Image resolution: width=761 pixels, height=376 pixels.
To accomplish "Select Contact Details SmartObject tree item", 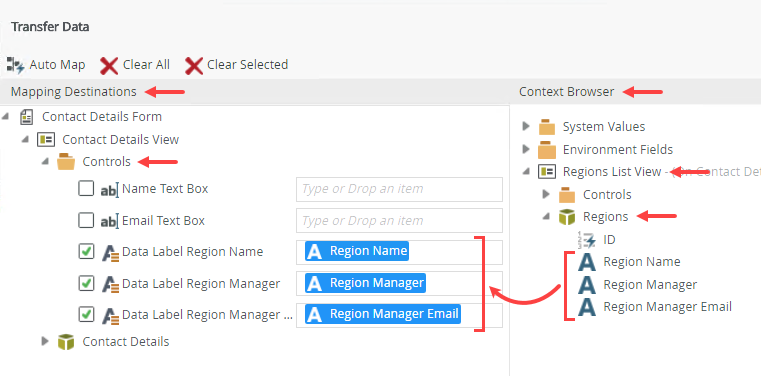I will pos(126,342).
